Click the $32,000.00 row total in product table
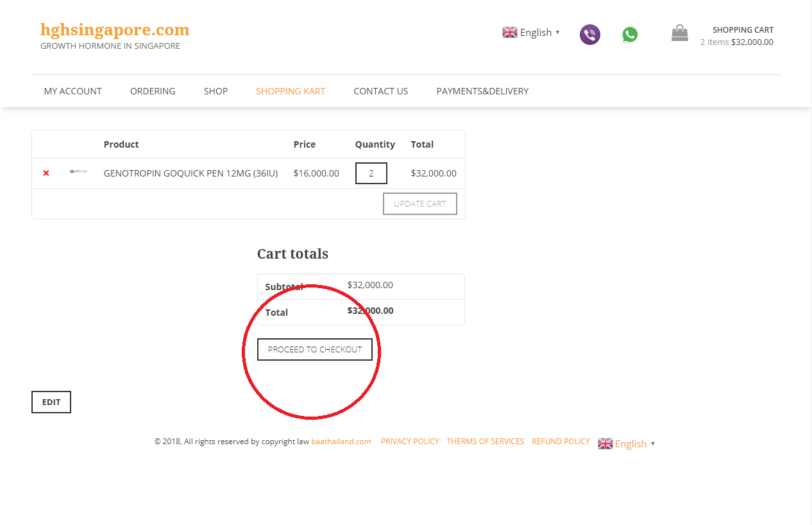 pos(434,173)
